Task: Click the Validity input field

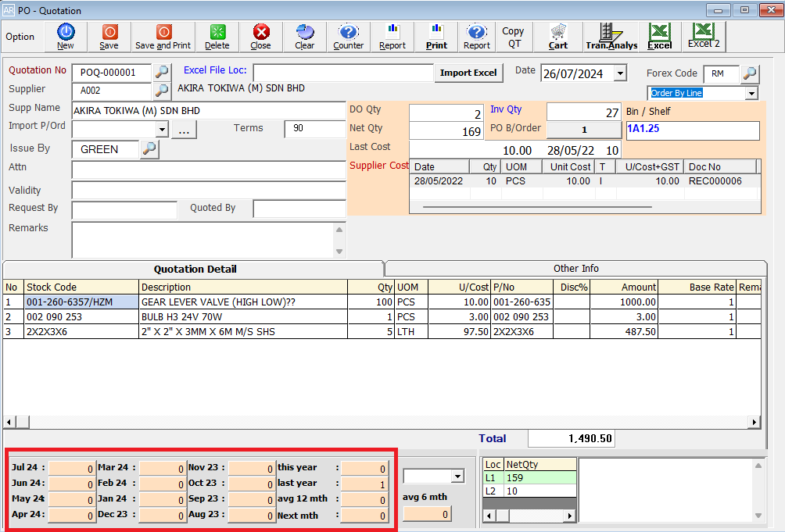Action: click(209, 191)
